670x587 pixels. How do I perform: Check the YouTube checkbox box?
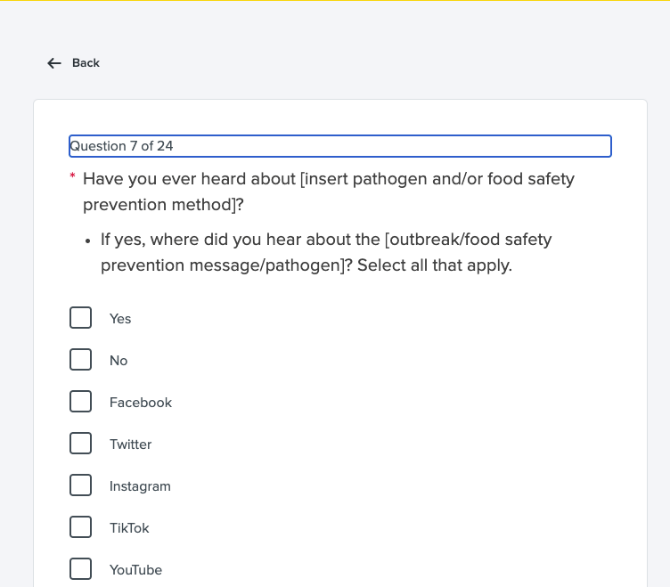81,569
